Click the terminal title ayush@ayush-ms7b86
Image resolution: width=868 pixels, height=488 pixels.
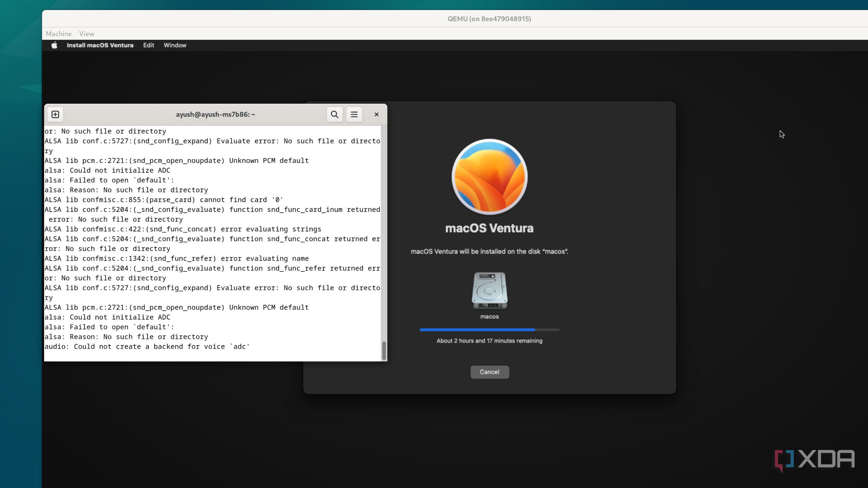tap(215, 114)
